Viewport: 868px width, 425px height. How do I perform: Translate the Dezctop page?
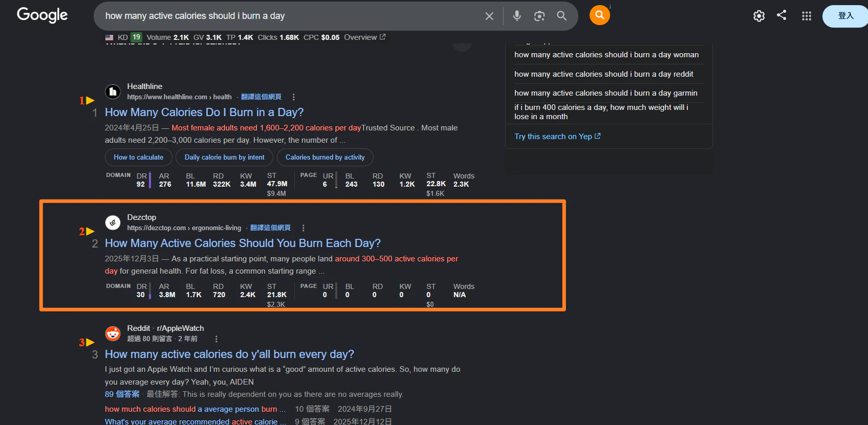tap(270, 228)
